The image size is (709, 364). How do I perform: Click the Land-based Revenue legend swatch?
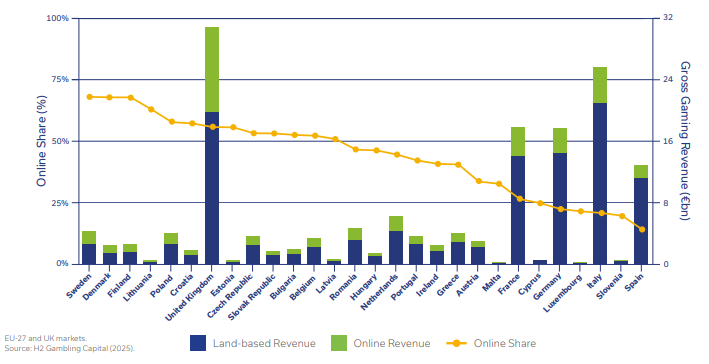coord(198,343)
